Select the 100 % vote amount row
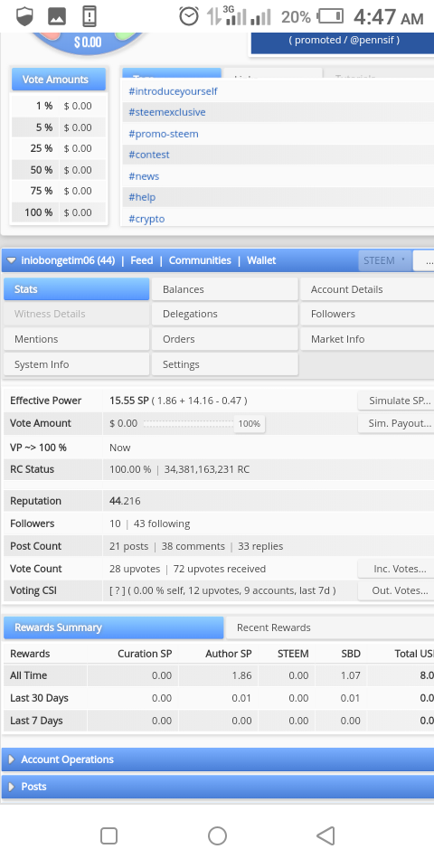Screen dimensions: 434x868 (59, 212)
